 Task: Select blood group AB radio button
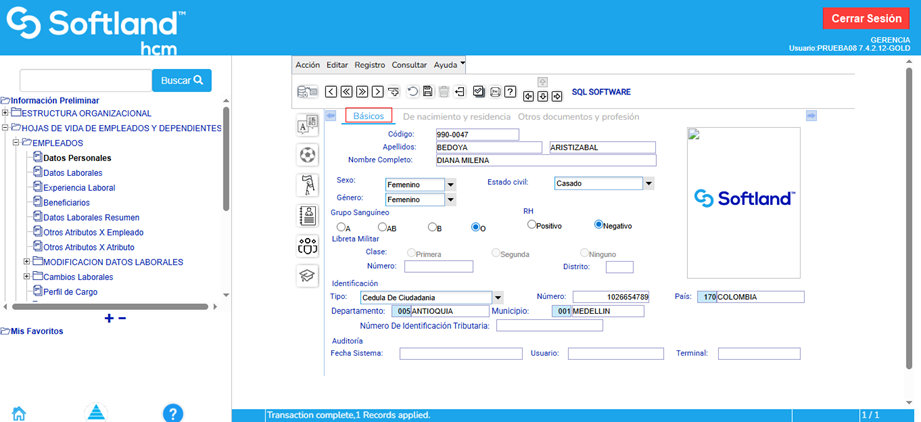click(382, 227)
